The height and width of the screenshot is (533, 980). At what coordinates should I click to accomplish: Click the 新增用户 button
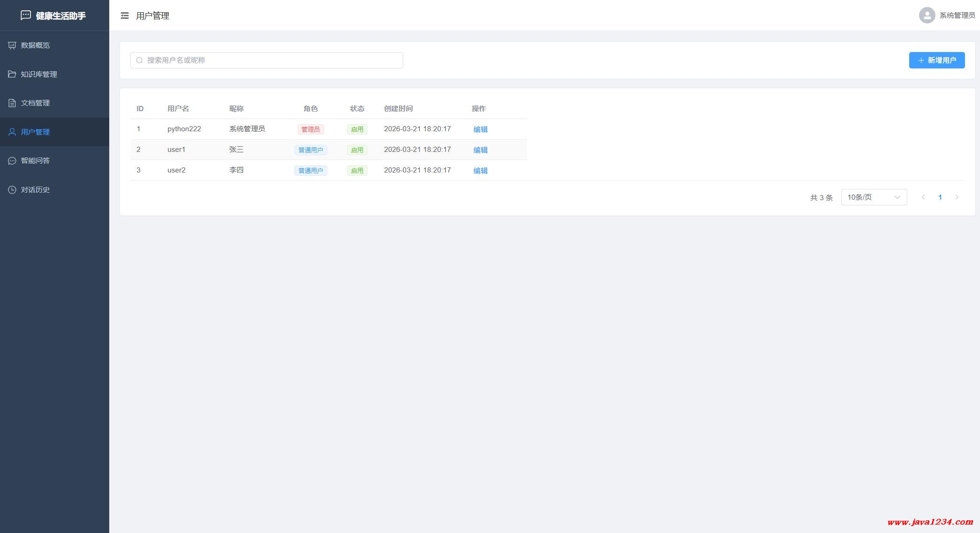936,60
